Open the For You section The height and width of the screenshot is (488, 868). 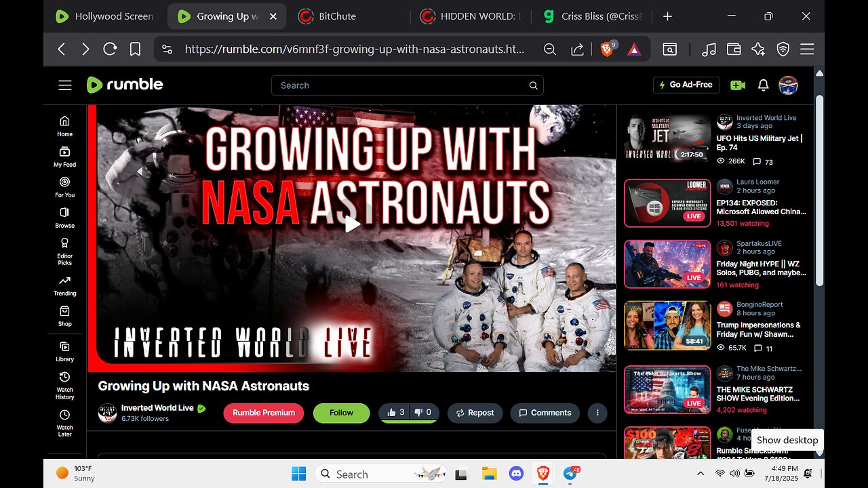click(64, 186)
